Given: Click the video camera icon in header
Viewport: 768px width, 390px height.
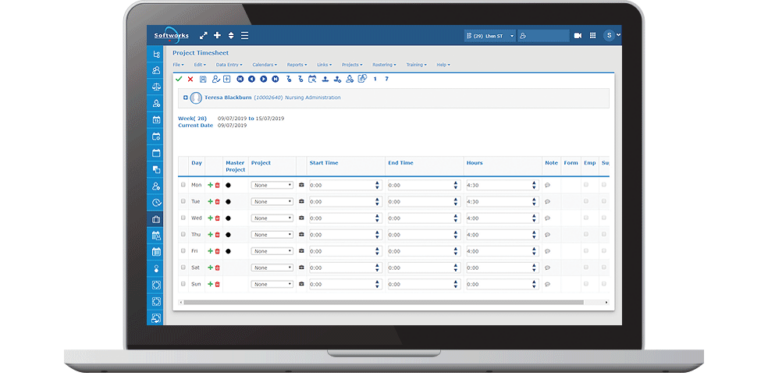Looking at the screenshot, I should pos(578,35).
